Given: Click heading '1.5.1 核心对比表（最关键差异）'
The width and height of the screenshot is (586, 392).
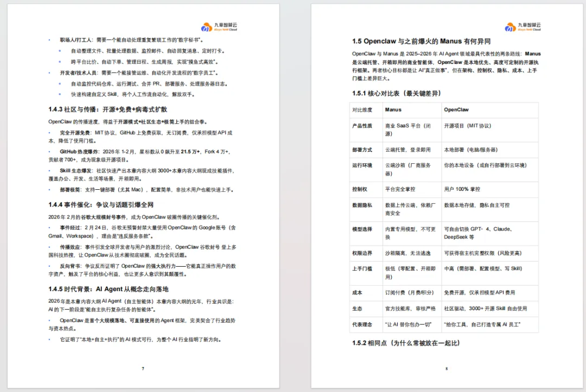Looking at the screenshot, I should pyautogui.click(x=397, y=93).
